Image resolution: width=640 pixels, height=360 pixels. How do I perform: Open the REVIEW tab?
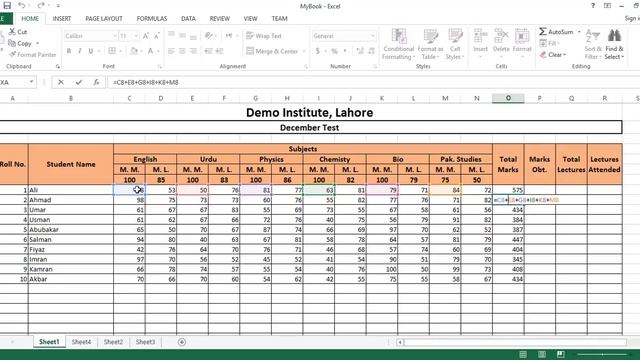point(220,18)
